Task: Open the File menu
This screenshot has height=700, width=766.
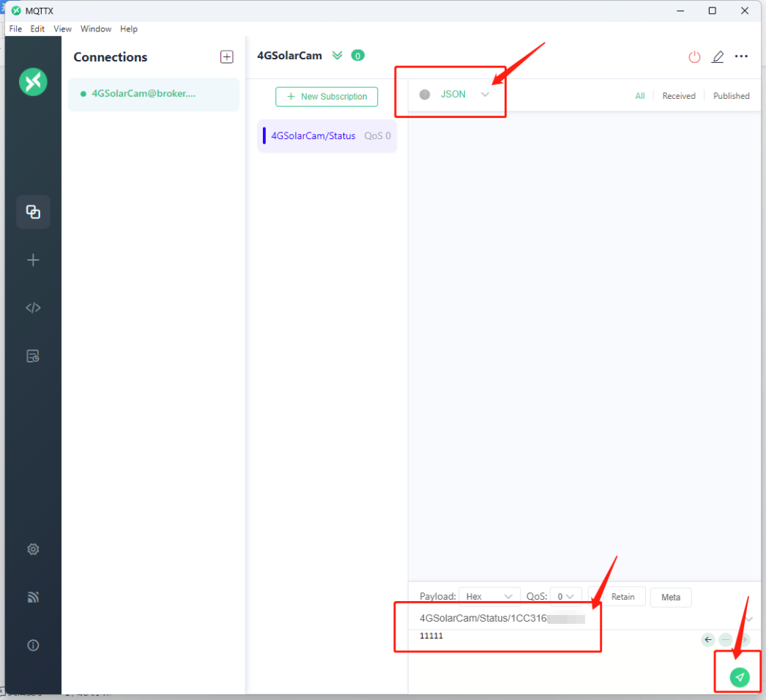Action: (x=15, y=29)
